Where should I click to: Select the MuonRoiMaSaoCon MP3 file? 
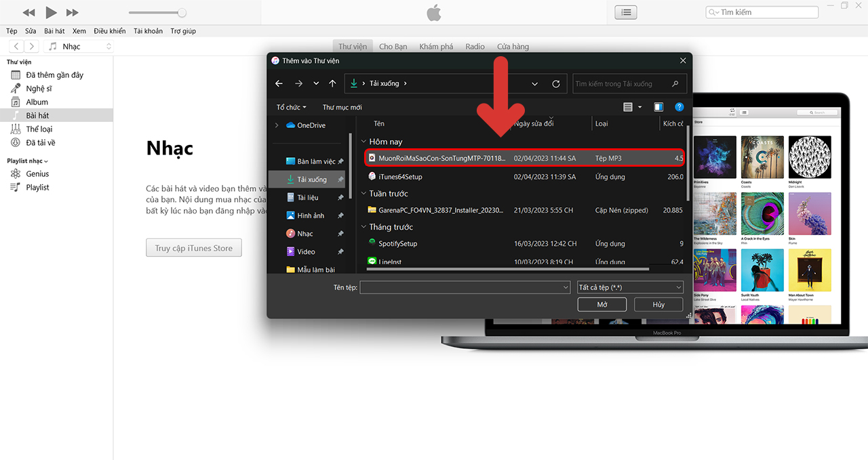(x=441, y=158)
